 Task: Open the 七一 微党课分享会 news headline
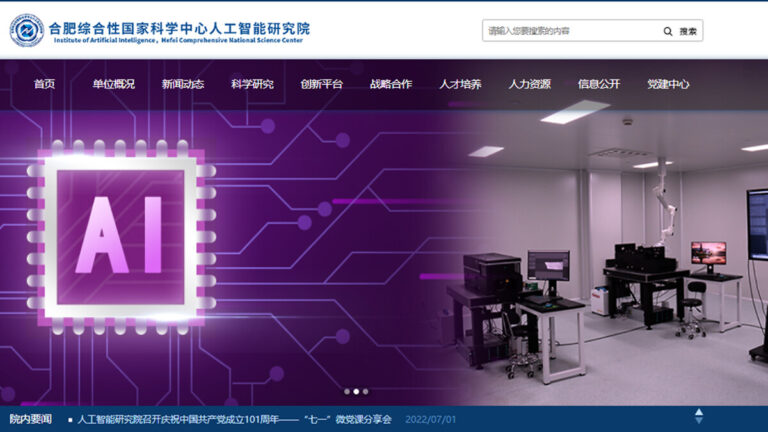coord(235,419)
